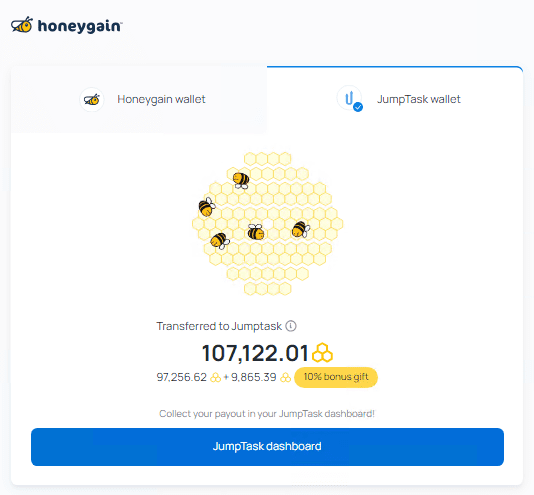Click the 10% bonus gift badge

[336, 377]
